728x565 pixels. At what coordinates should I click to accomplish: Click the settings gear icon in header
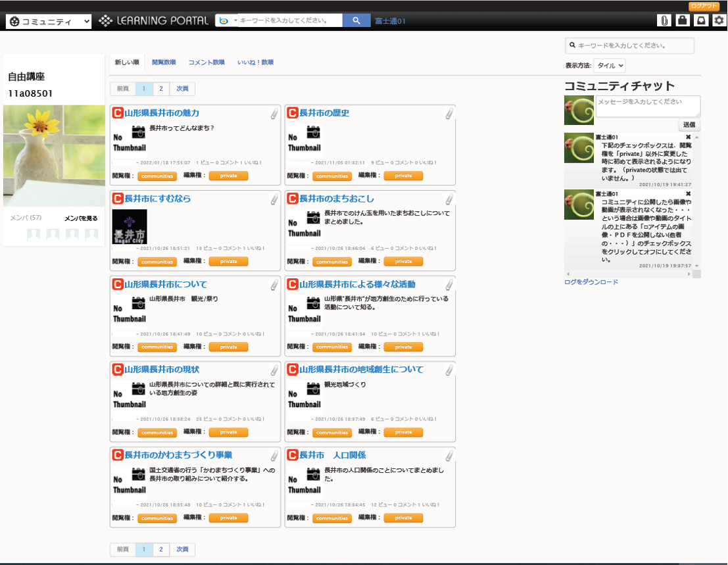click(719, 20)
